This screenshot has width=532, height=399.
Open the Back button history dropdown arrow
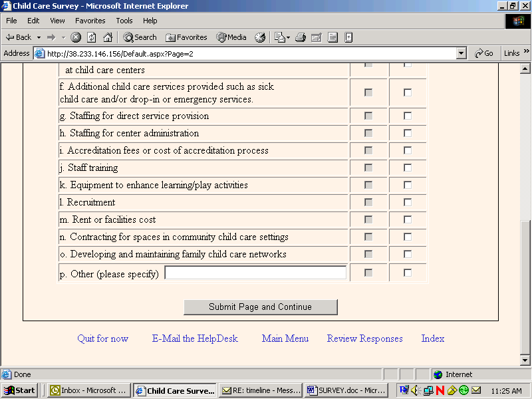pyautogui.click(x=39, y=37)
